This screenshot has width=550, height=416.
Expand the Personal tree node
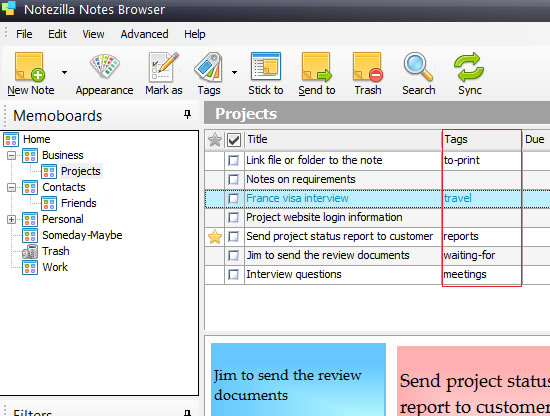point(12,220)
